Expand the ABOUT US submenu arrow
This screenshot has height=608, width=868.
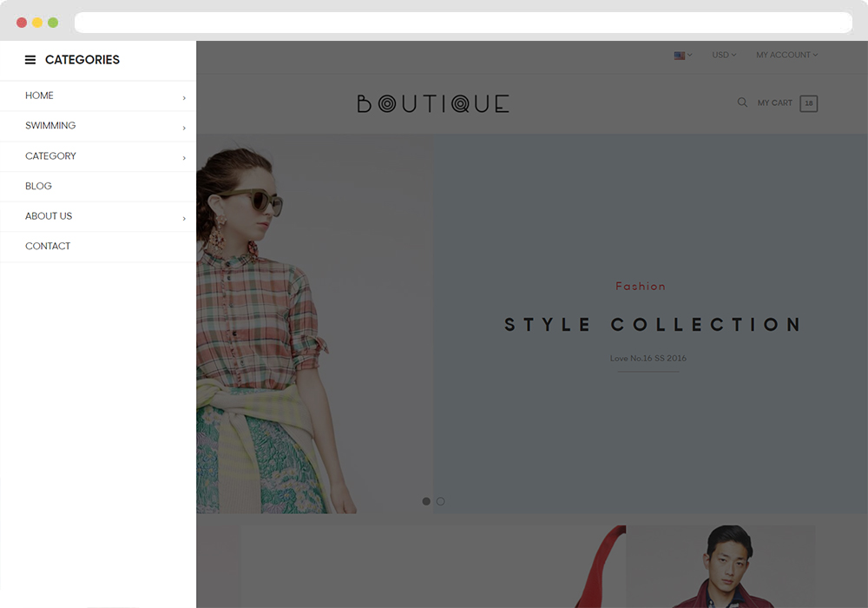tap(184, 219)
